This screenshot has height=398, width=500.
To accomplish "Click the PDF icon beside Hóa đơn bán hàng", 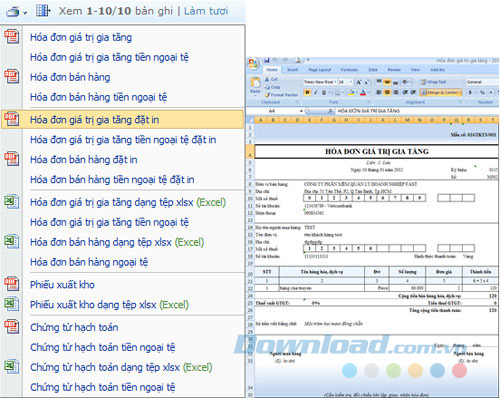I will tap(11, 77).
